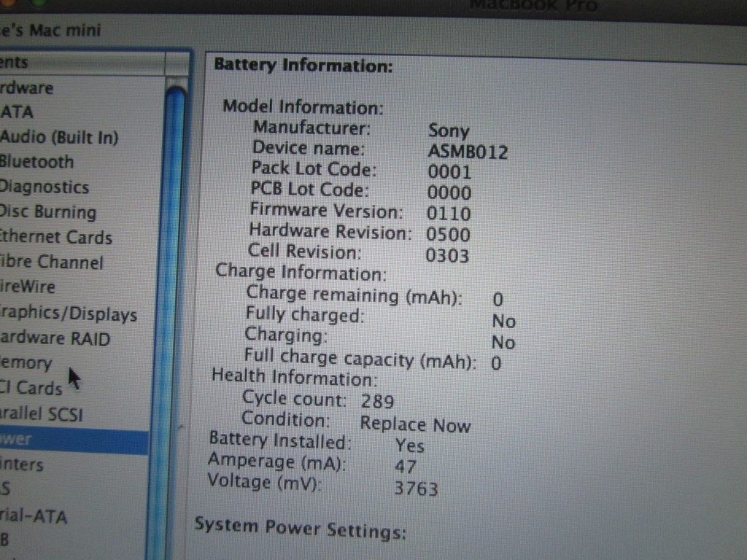
Task: Click the Voltage value 3763
Action: click(416, 489)
